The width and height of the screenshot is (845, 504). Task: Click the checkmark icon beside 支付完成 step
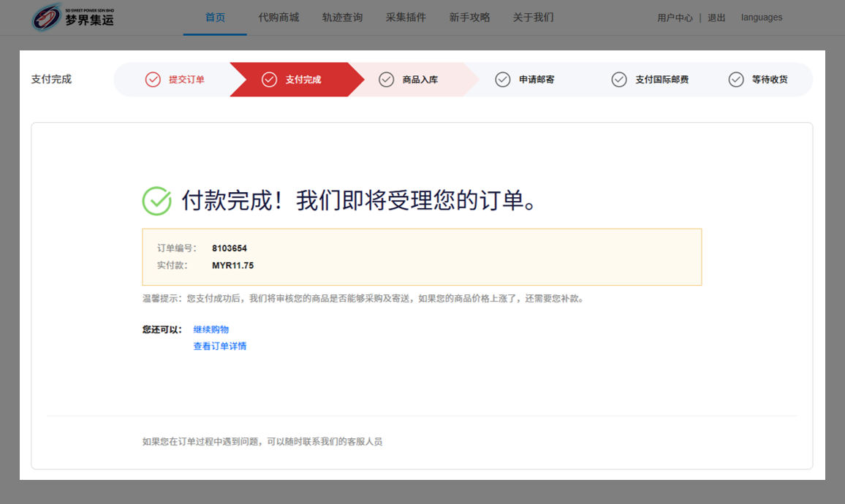269,80
